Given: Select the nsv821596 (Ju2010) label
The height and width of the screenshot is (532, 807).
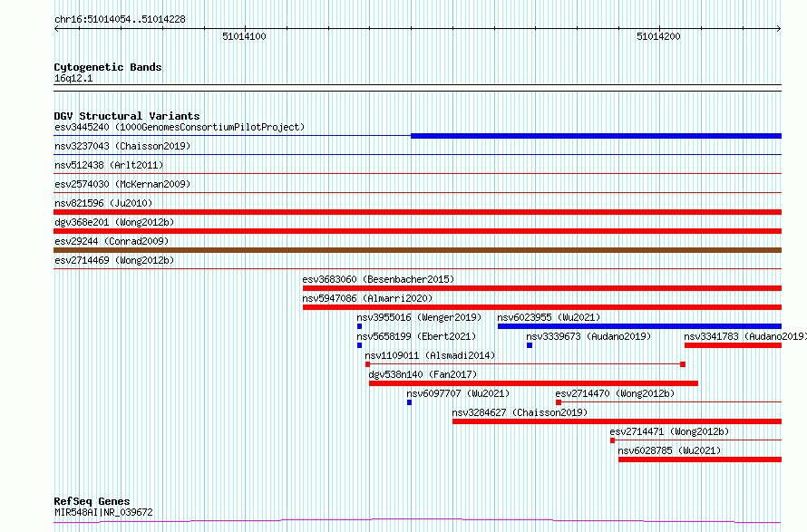Looking at the screenshot, I should [103, 203].
